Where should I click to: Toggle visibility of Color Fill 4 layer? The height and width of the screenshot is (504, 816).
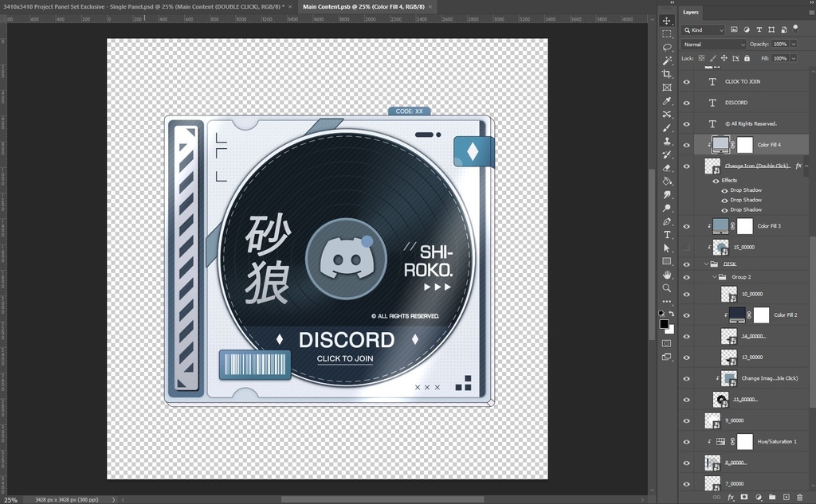[x=687, y=145]
